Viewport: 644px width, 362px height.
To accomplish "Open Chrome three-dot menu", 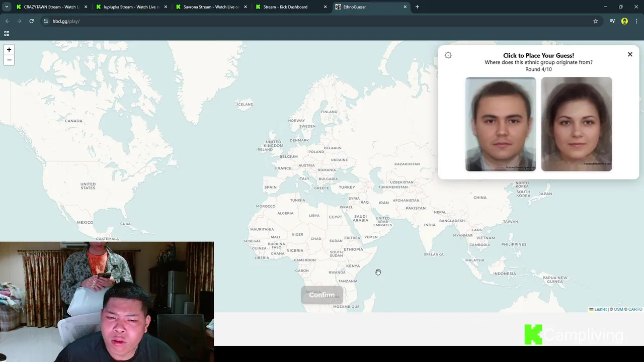I will [636, 21].
